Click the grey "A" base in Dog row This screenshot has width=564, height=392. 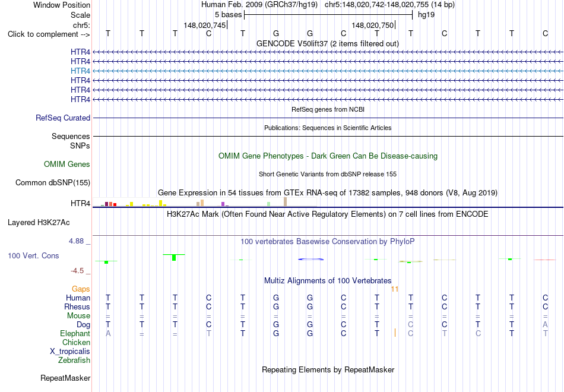point(545,325)
